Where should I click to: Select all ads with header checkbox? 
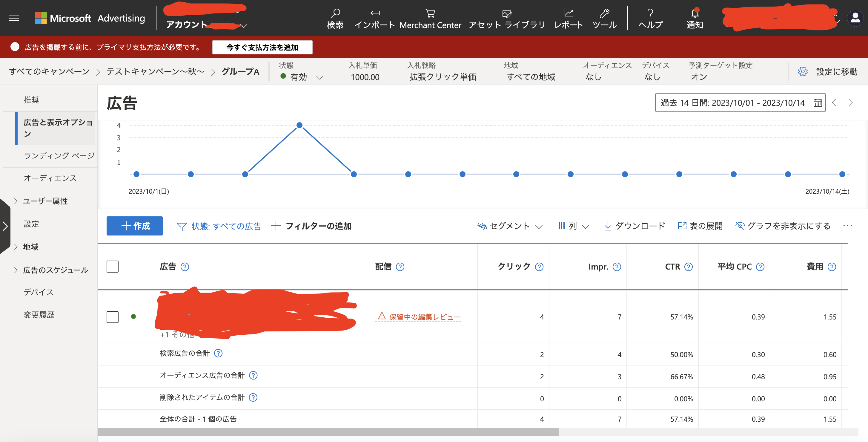click(x=113, y=266)
